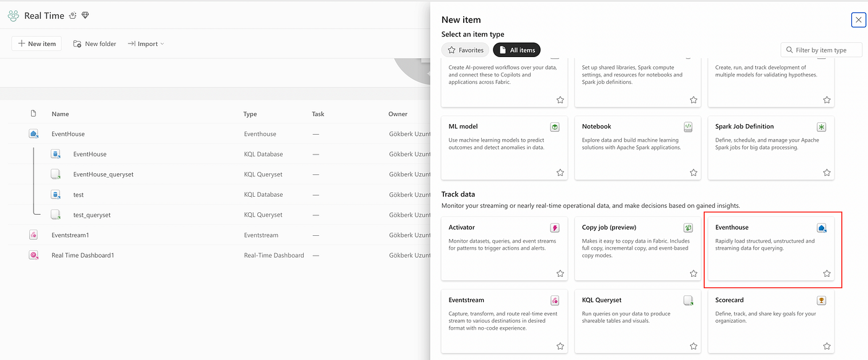The width and height of the screenshot is (868, 360).
Task: Click the Eventstream1 icon
Action: tap(33, 235)
